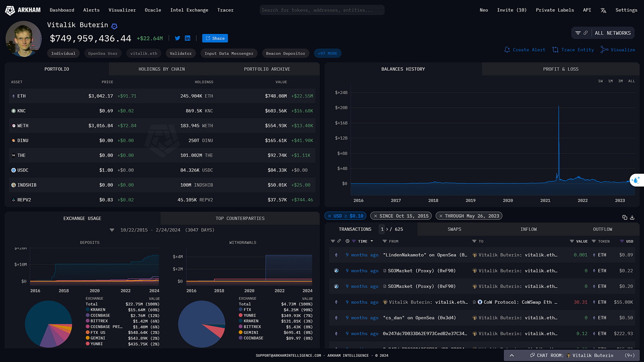Open the "LindenNakamoto" on OpenSea sender
Viewport: 644px width, 362px height.
[x=425, y=255]
